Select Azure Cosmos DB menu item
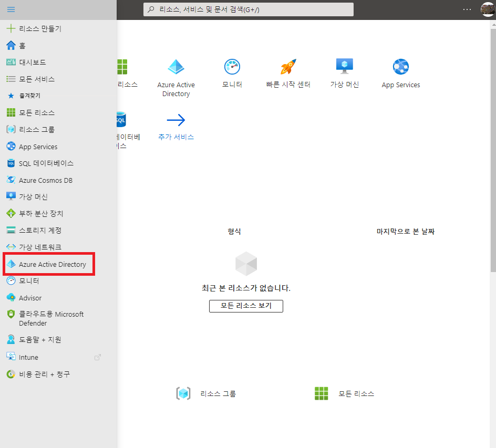 46,180
